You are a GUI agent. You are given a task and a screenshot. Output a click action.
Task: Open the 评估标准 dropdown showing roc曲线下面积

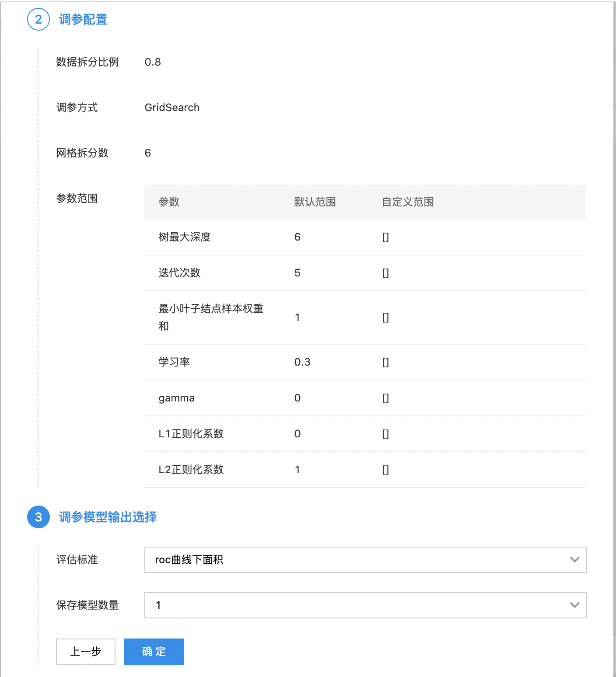click(365, 560)
